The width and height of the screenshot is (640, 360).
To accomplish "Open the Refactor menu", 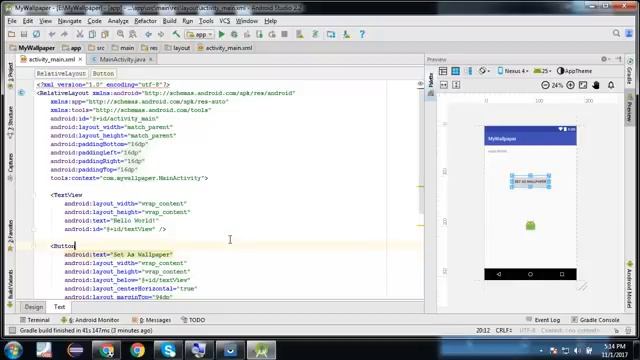I will tap(145, 21).
